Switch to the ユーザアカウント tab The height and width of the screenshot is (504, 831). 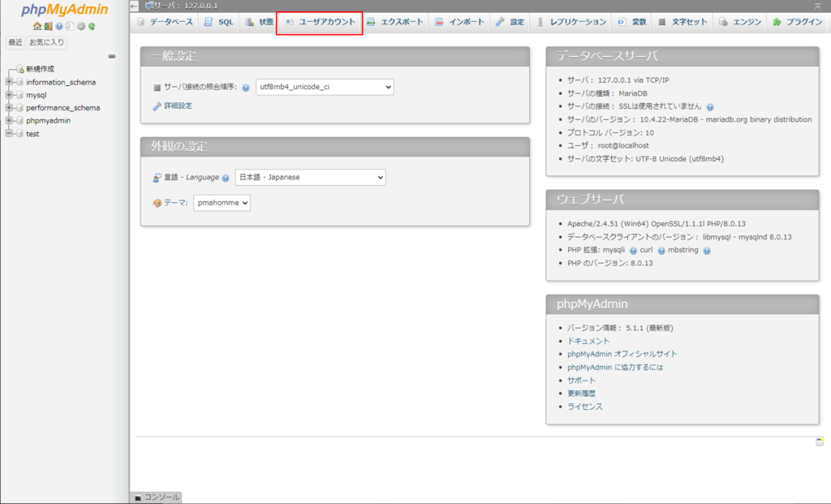coord(320,22)
